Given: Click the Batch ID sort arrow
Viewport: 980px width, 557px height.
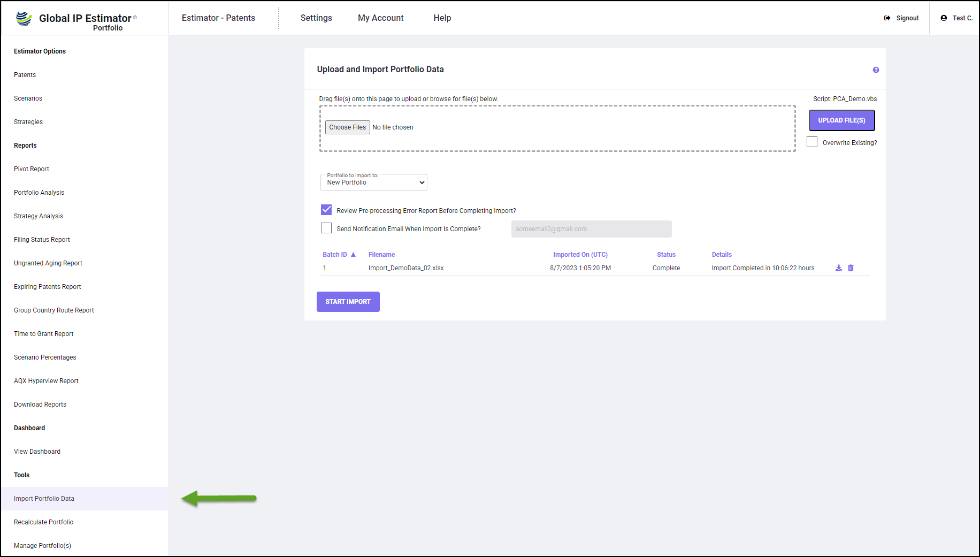Looking at the screenshot, I should pyautogui.click(x=353, y=255).
